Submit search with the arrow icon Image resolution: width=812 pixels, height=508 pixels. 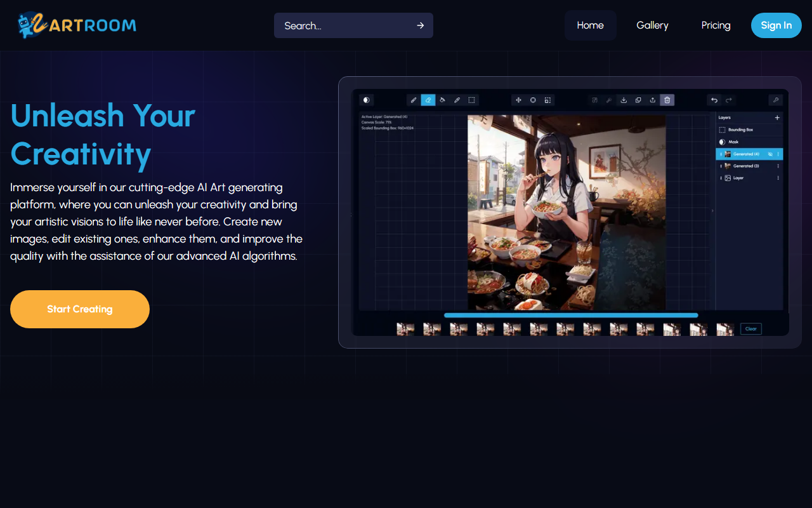click(420, 25)
